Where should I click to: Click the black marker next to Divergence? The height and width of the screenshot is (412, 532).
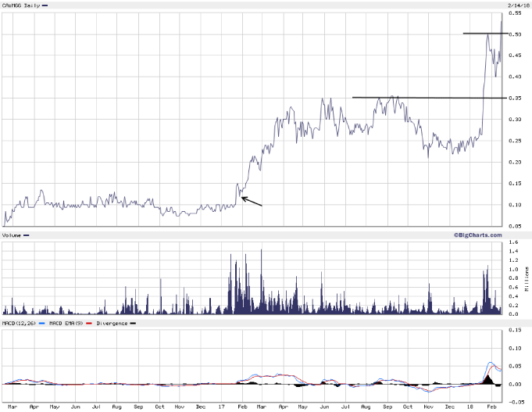[x=134, y=322]
